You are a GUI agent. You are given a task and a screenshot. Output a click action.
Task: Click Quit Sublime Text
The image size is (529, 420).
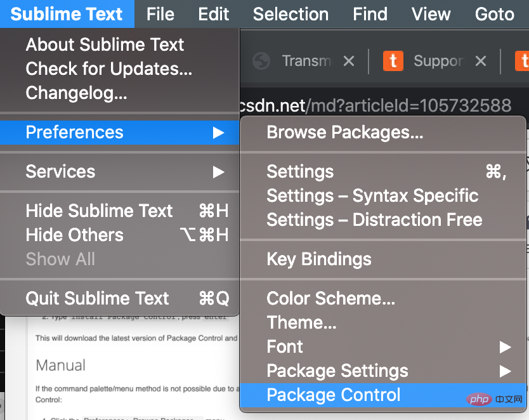point(120,298)
